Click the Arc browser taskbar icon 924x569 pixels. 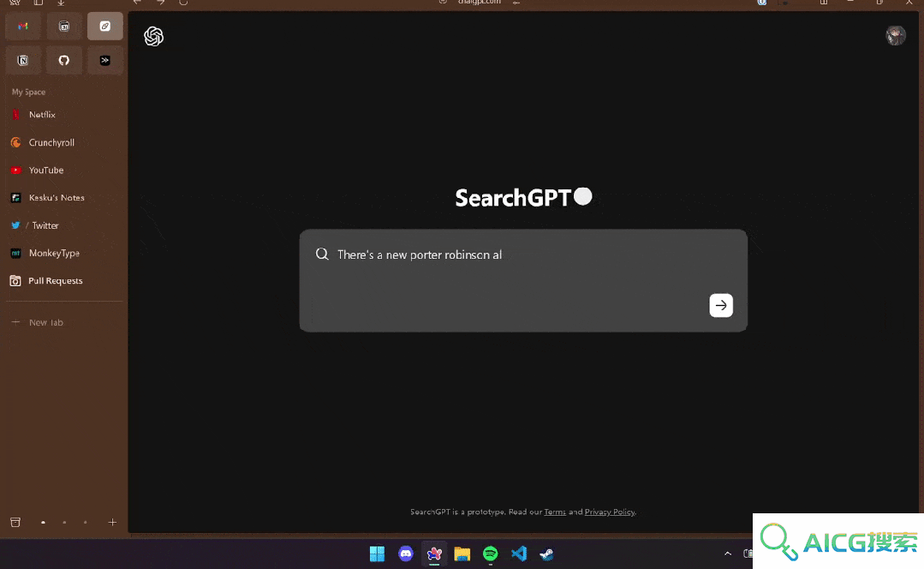point(434,554)
